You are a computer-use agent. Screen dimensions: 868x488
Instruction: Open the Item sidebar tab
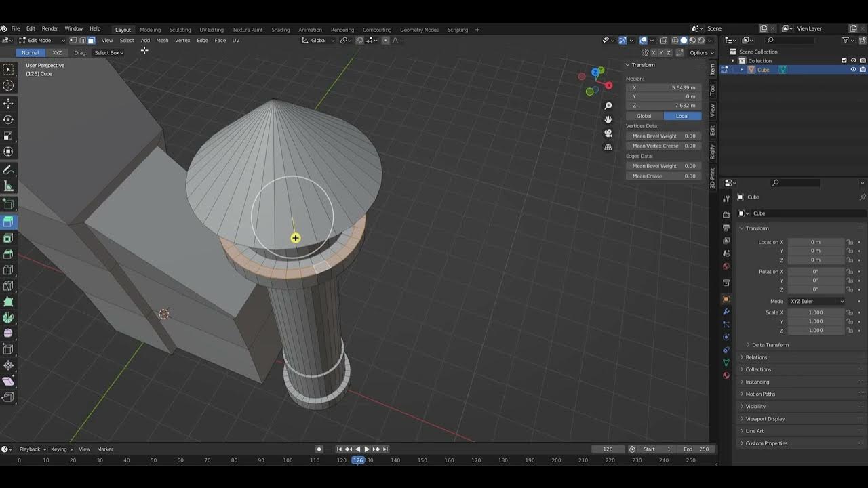(x=712, y=69)
